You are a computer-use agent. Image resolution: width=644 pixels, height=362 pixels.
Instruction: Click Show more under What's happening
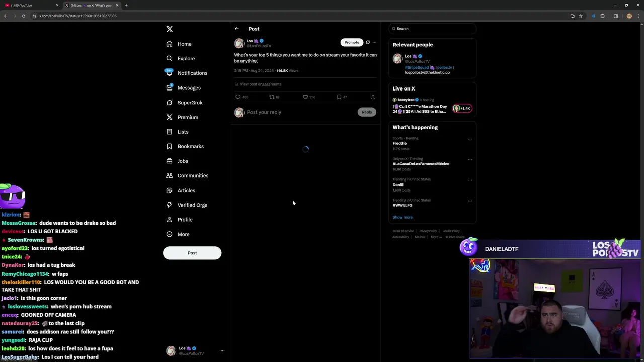click(x=403, y=217)
